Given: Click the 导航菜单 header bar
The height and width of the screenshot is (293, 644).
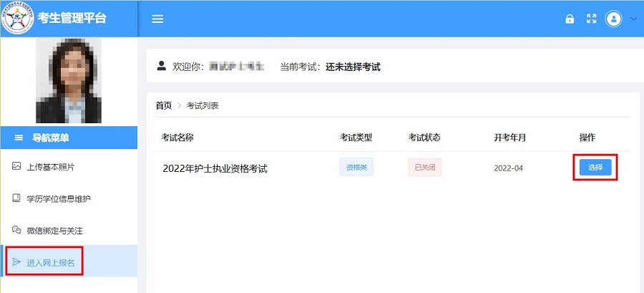Looking at the screenshot, I should tap(69, 138).
